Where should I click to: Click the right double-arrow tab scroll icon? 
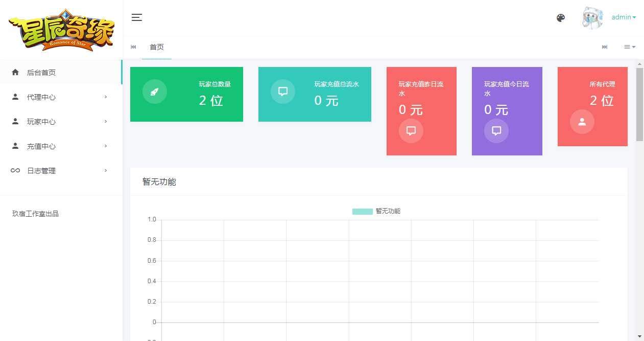point(605,47)
